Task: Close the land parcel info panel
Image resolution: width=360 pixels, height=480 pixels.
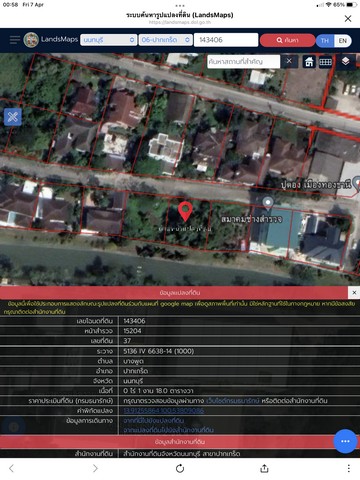Action: click(354, 292)
